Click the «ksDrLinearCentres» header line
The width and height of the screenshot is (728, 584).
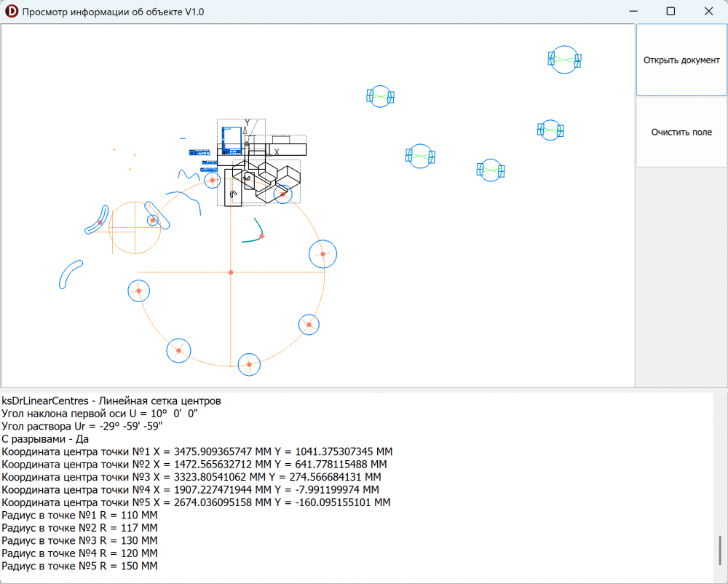pos(111,400)
